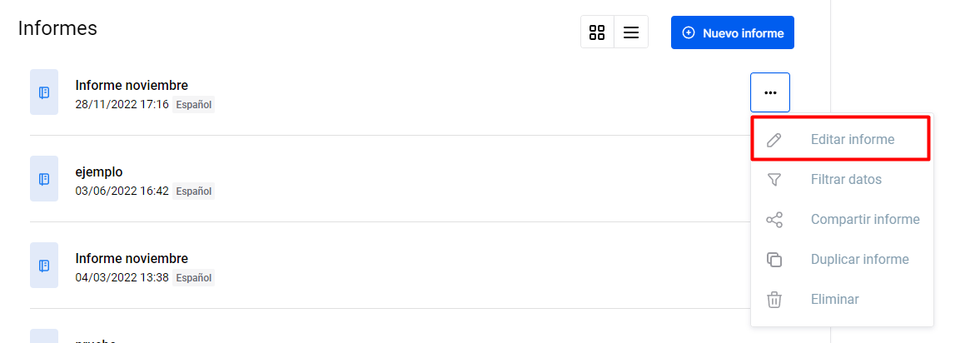Screen dimensions: 980x343
Task: Select Editar informe from the menu
Action: [841, 139]
